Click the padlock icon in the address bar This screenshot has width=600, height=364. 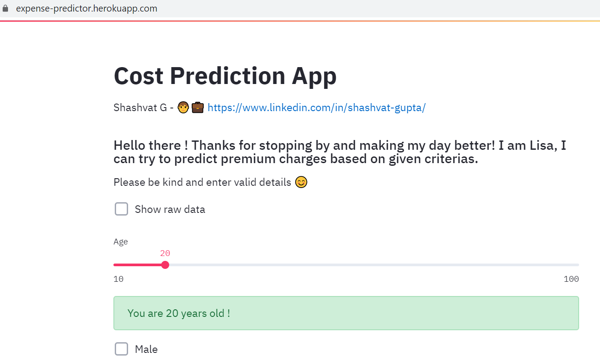point(5,8)
